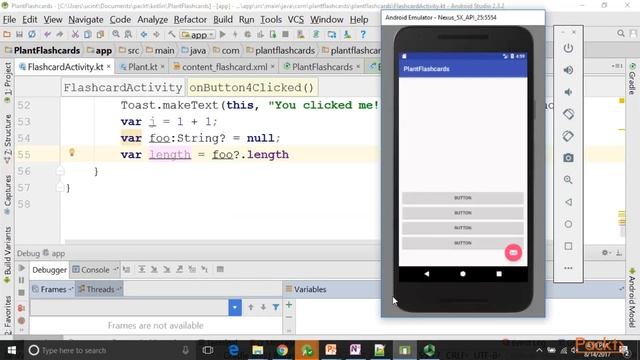Click the frames filter funnel icon

276,307
